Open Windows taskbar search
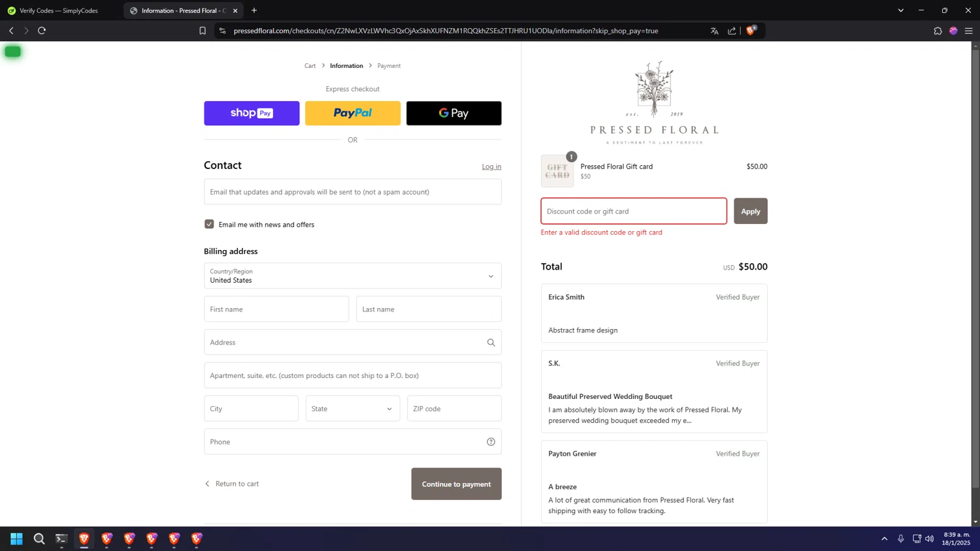 [39, 539]
